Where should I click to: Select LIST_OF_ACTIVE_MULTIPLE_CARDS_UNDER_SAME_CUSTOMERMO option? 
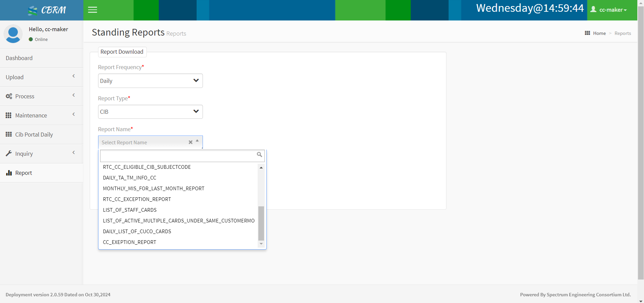pos(179,221)
